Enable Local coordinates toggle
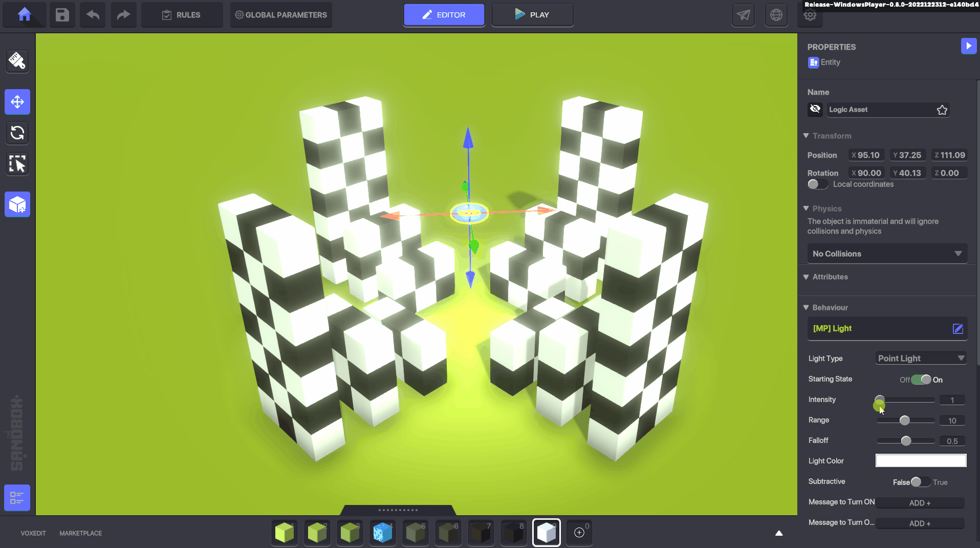This screenshot has width=980, height=548. point(817,184)
